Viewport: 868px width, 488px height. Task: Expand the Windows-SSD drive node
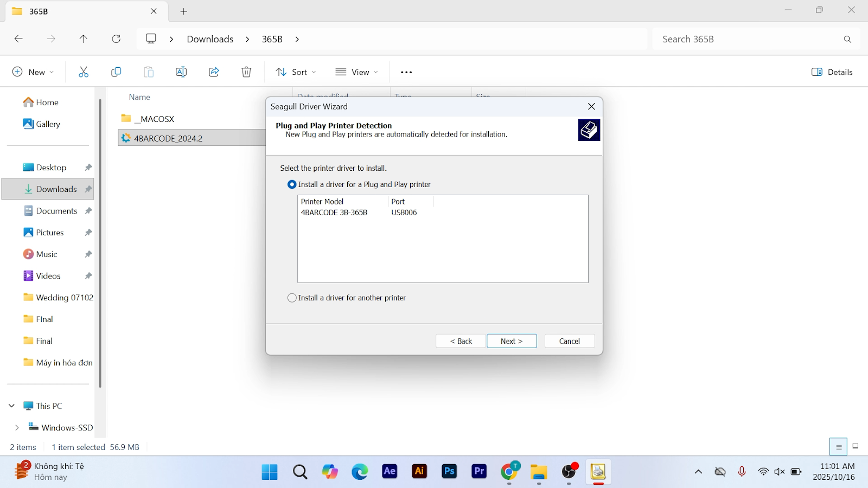[x=17, y=428]
